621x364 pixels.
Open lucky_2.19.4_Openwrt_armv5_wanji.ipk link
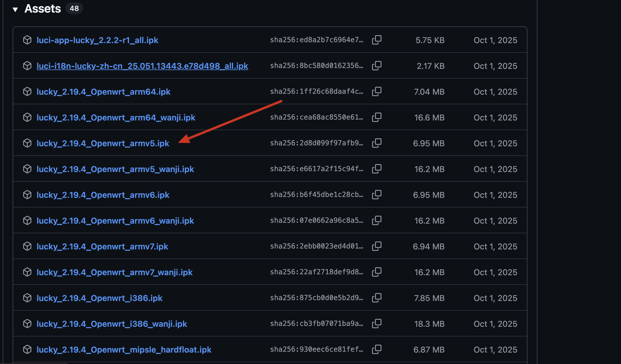[x=115, y=169]
